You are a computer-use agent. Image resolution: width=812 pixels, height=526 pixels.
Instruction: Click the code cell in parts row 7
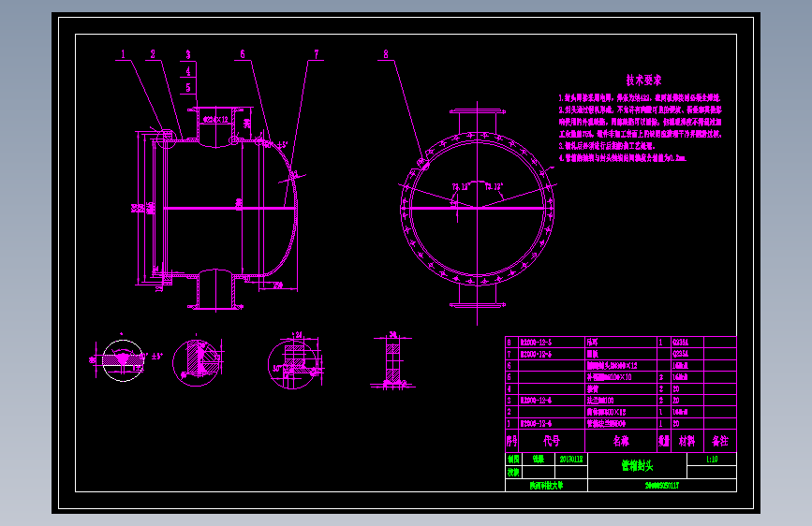click(552, 354)
